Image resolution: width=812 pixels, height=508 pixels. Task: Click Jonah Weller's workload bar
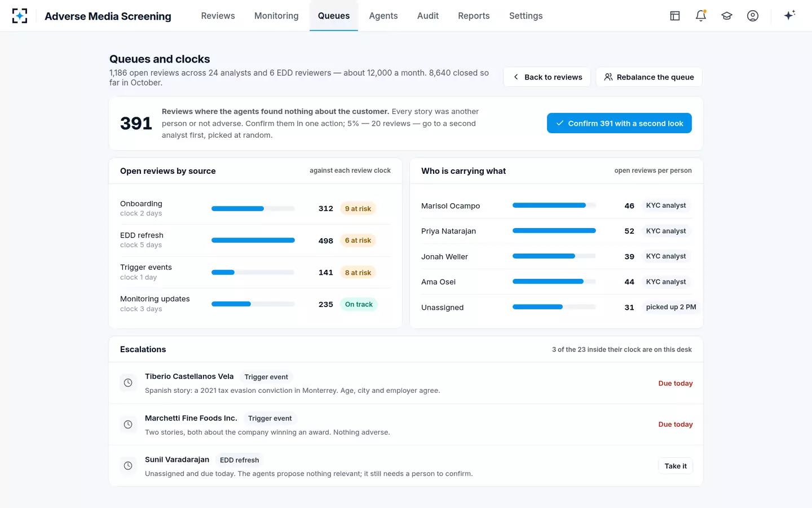[x=554, y=256]
